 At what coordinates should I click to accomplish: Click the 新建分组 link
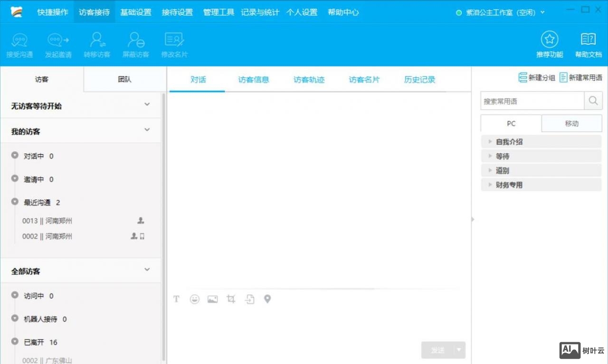pyautogui.click(x=537, y=77)
